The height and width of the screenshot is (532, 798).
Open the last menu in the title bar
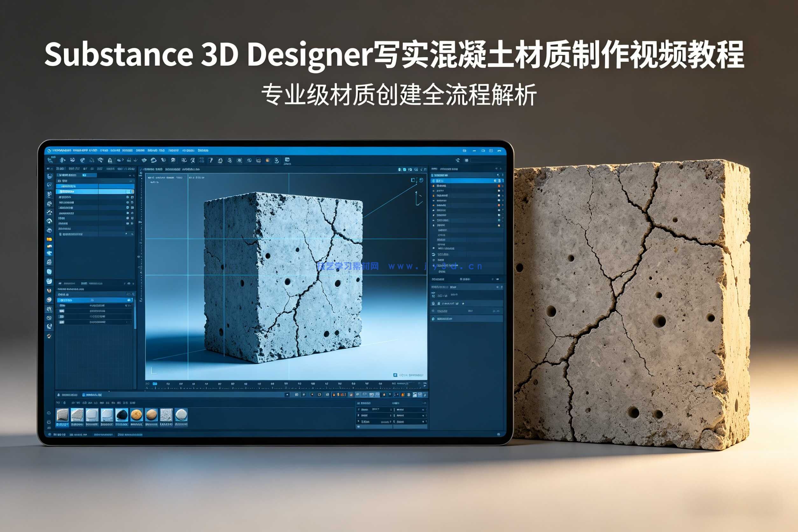(x=203, y=150)
